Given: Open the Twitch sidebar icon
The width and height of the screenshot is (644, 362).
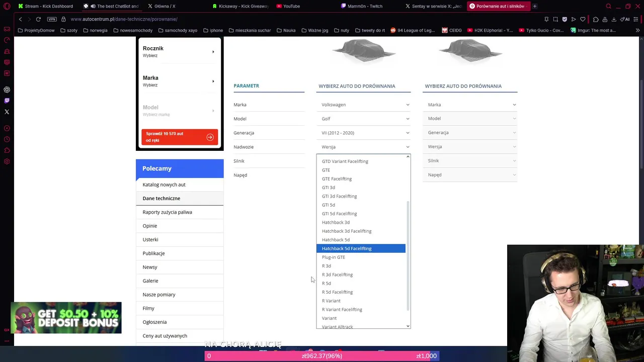Looking at the screenshot, I should click(7, 101).
